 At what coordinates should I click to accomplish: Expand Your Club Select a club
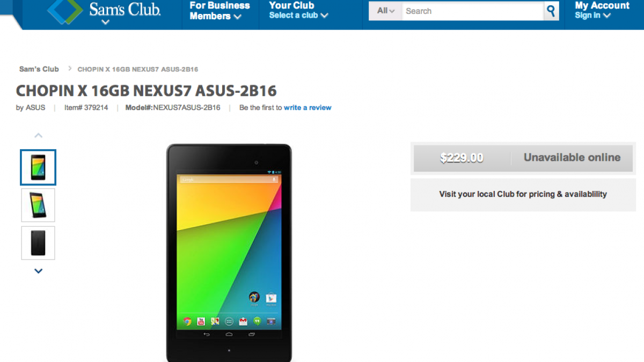[298, 10]
